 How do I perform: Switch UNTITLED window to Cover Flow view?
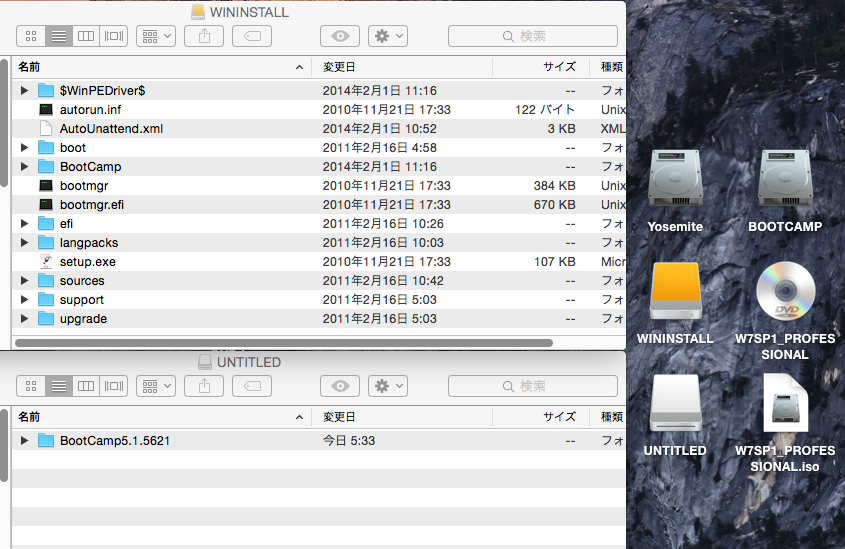pyautogui.click(x=114, y=386)
